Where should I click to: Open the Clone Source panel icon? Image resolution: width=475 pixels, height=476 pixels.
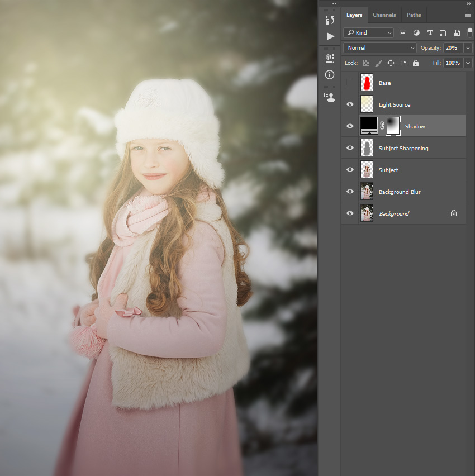[x=330, y=97]
